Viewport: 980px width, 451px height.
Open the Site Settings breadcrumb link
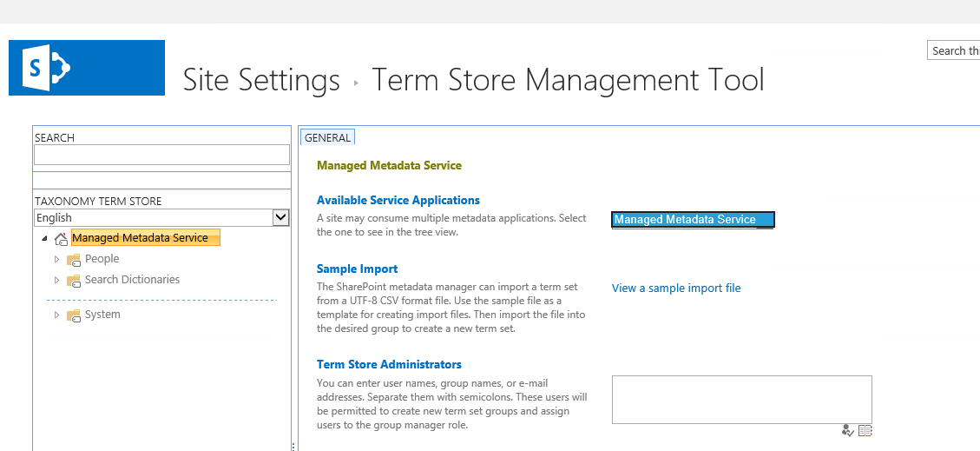tap(261, 80)
